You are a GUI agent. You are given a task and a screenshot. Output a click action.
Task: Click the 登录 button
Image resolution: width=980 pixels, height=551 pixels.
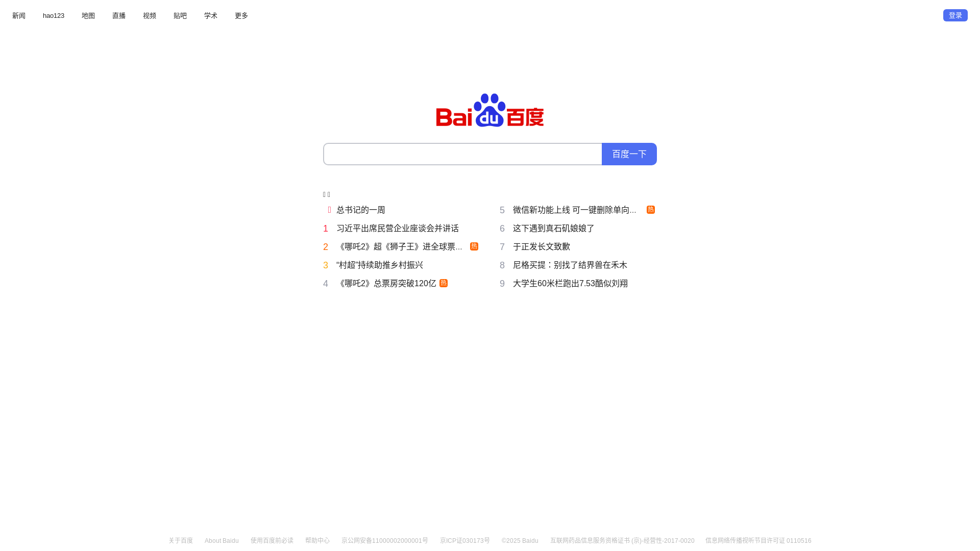tap(955, 15)
